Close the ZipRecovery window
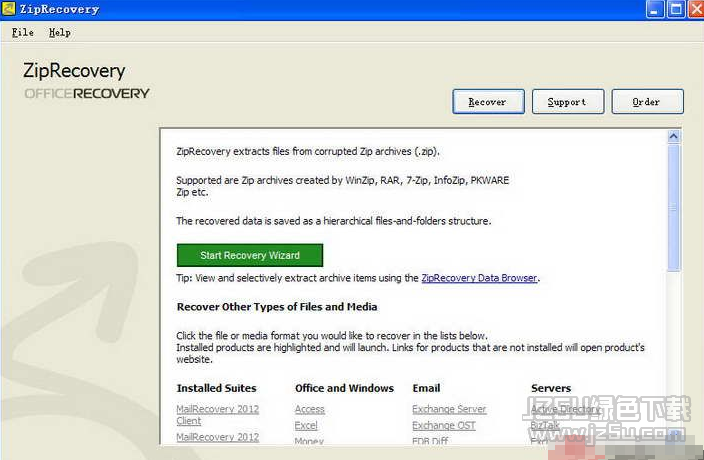The image size is (704, 460). click(696, 9)
